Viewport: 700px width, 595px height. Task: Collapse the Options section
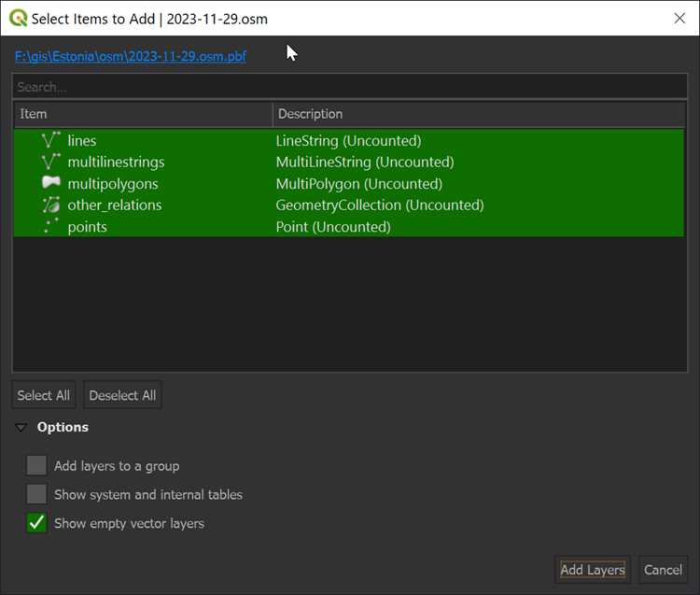[x=21, y=428]
